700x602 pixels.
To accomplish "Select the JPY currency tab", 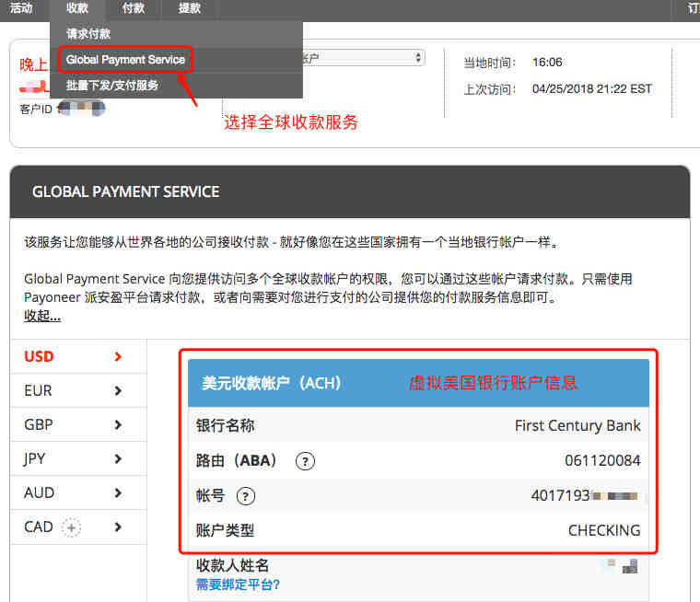I will tap(78, 458).
